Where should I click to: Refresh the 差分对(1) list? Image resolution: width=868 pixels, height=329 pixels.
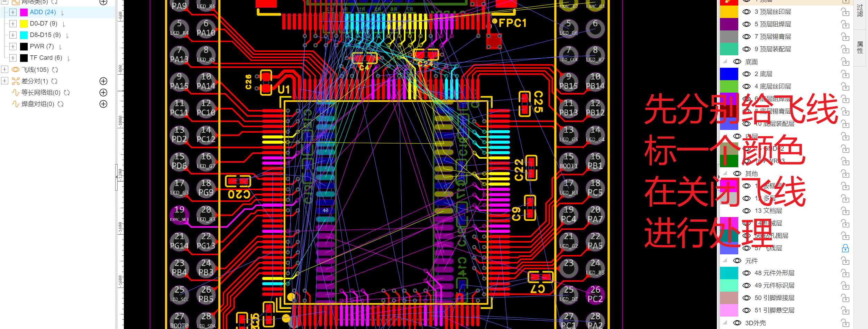coord(54,81)
